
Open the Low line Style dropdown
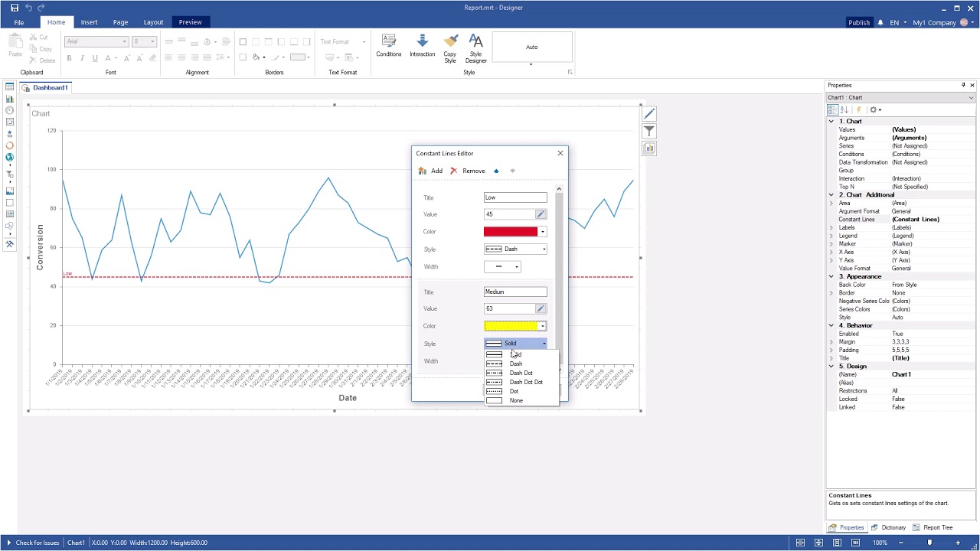tap(544, 249)
